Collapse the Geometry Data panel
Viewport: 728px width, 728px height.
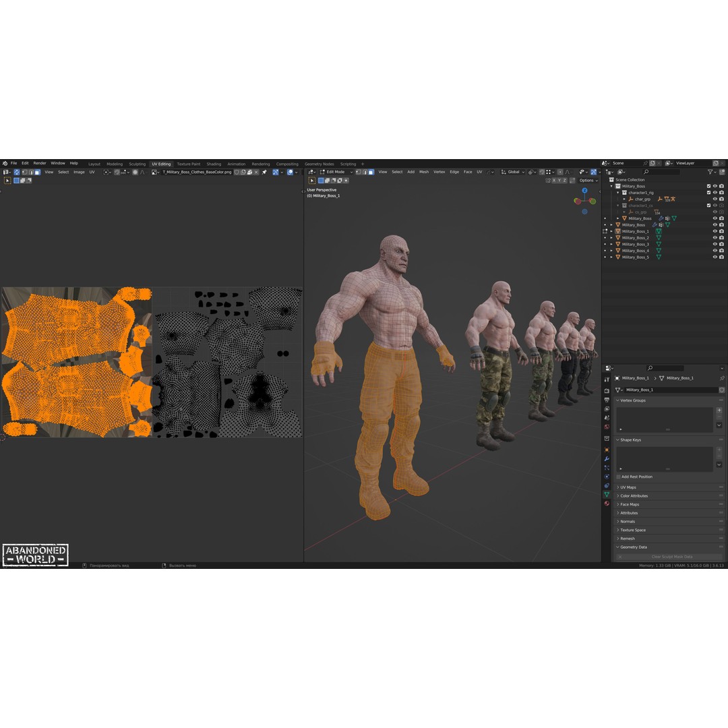[669, 547]
